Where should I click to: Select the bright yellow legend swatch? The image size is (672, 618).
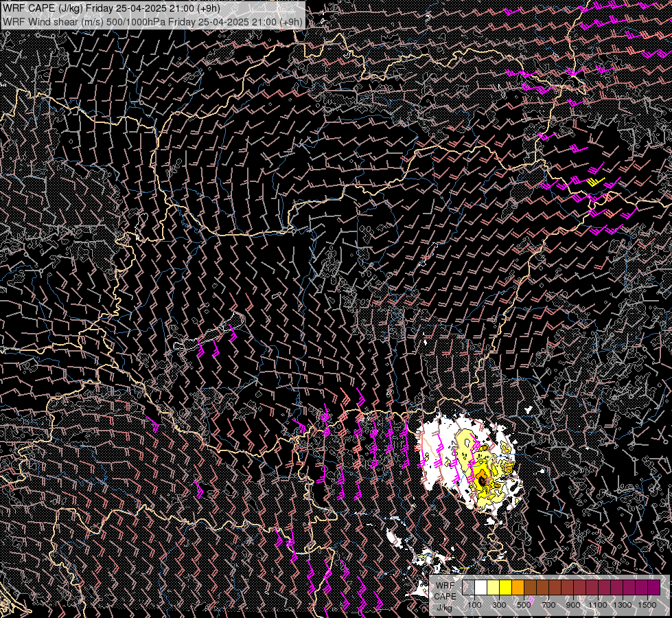pyautogui.click(x=506, y=588)
